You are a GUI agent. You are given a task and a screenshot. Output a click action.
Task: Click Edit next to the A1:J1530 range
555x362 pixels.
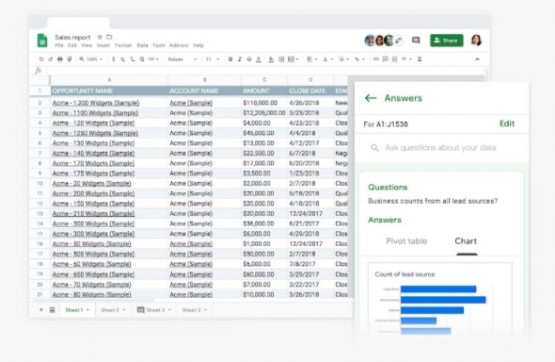[507, 123]
